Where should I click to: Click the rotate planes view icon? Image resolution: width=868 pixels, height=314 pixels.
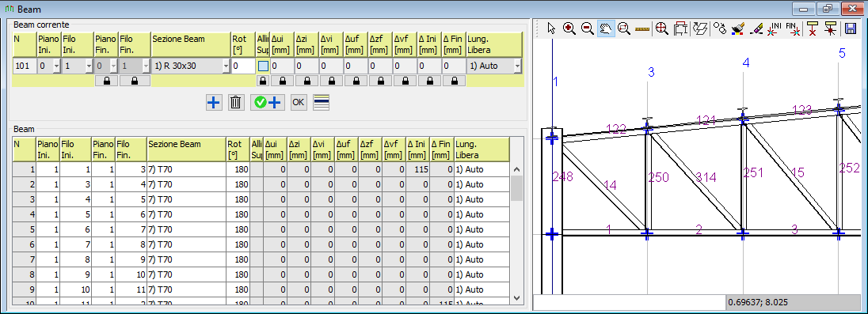click(701, 28)
